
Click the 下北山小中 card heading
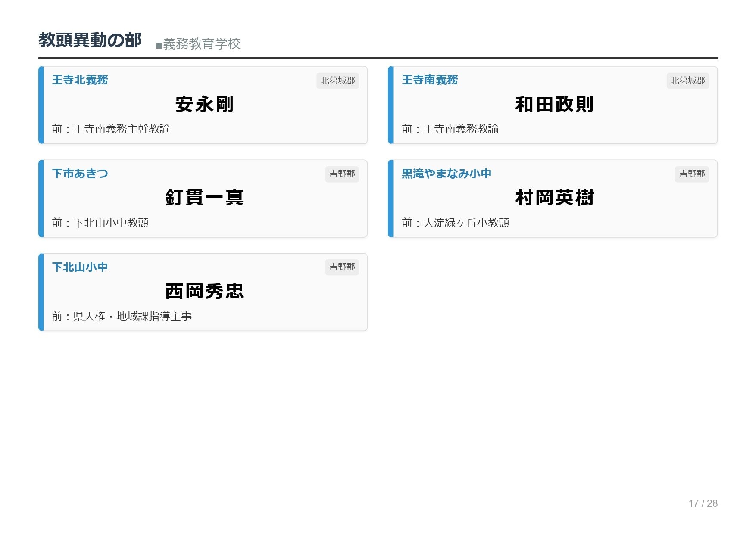point(80,267)
